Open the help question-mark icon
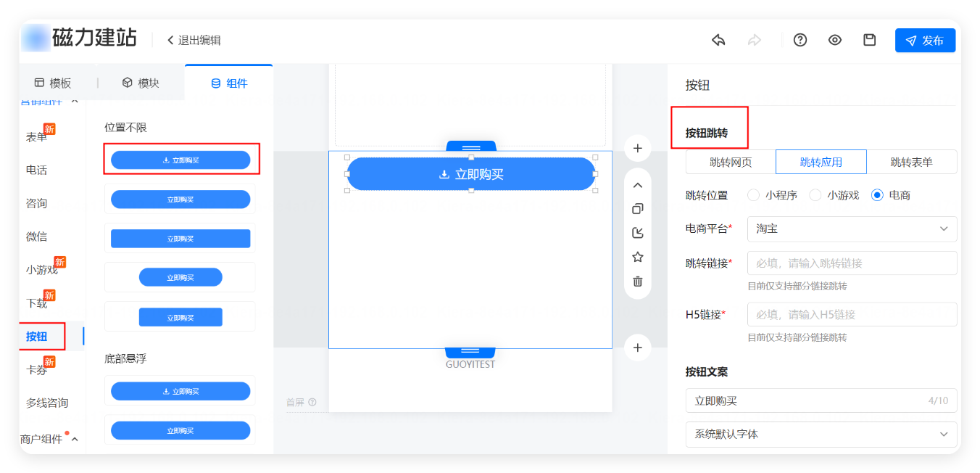Viewport: 980px width, 473px height. (x=800, y=41)
